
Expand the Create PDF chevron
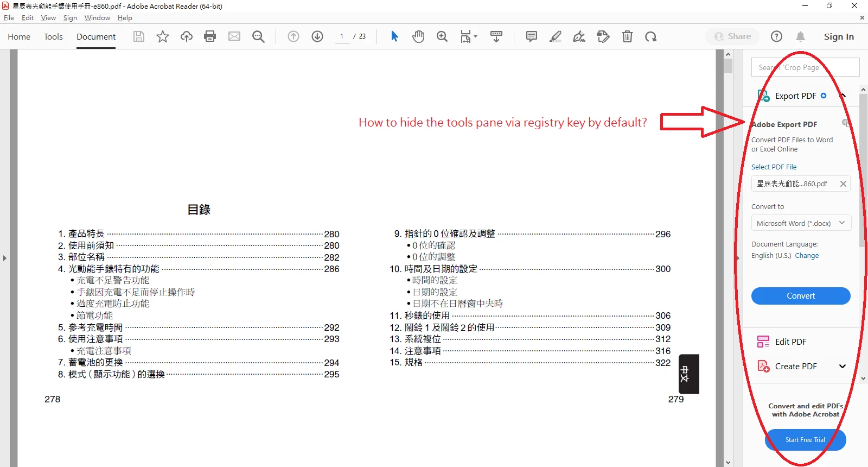[x=843, y=366]
